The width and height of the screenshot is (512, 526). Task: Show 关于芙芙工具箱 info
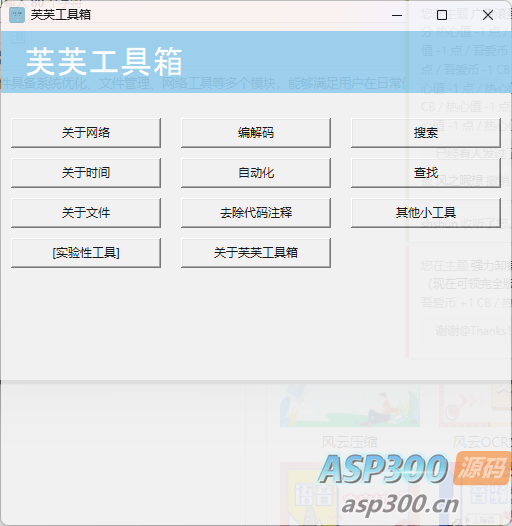256,253
